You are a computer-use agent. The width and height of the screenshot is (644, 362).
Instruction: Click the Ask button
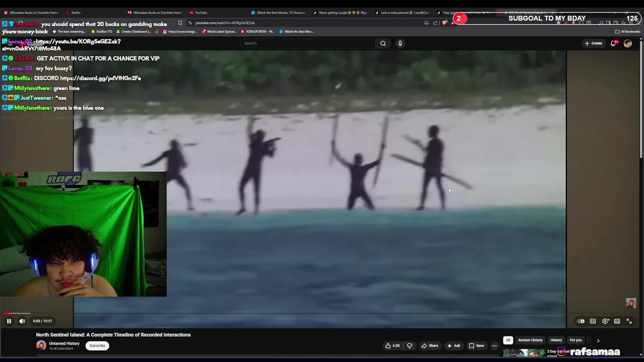[453, 345]
